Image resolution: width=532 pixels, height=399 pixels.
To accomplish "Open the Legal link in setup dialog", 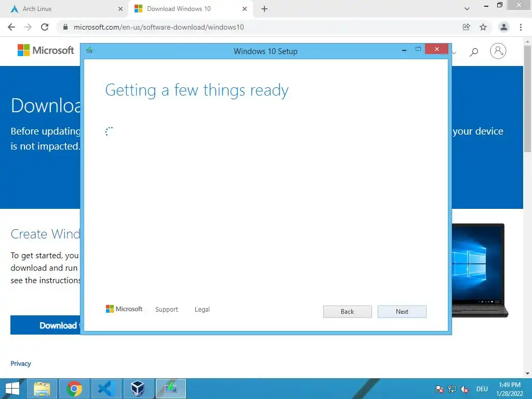I will click(x=202, y=310).
